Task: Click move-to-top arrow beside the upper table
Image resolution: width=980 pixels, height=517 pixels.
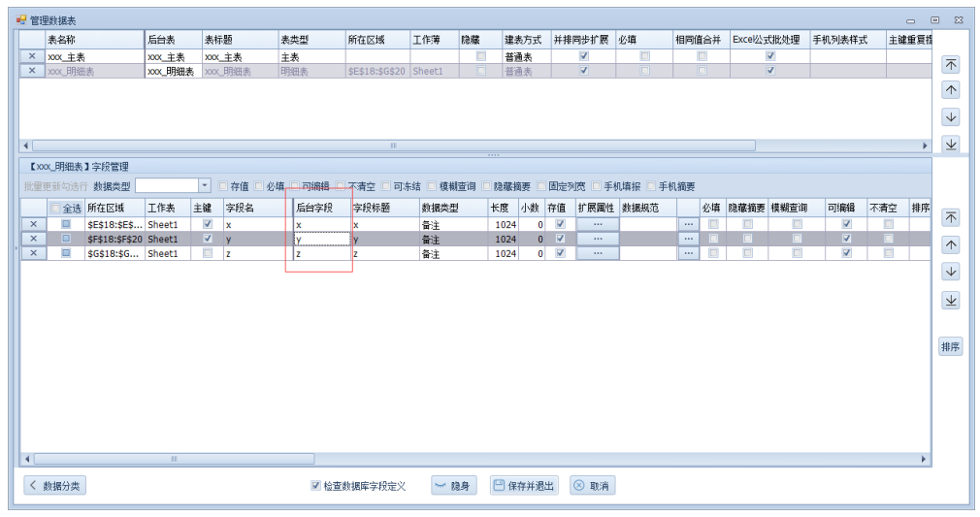Action: [951, 64]
